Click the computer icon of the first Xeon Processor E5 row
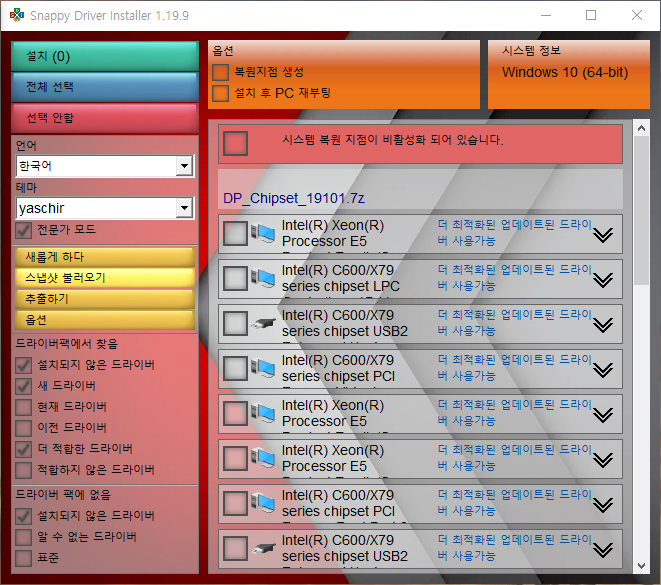 pyautogui.click(x=263, y=233)
